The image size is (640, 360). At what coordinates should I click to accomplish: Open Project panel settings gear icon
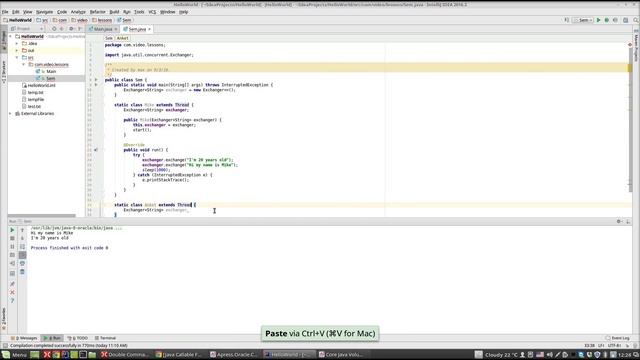[71, 29]
